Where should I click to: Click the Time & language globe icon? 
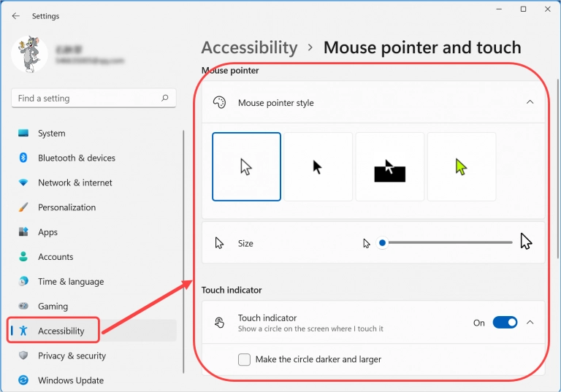pos(23,281)
